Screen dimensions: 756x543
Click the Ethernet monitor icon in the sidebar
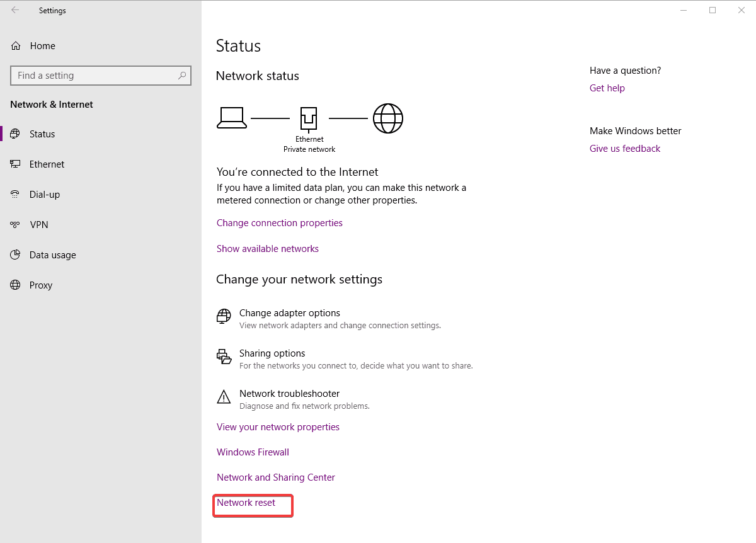(x=15, y=164)
